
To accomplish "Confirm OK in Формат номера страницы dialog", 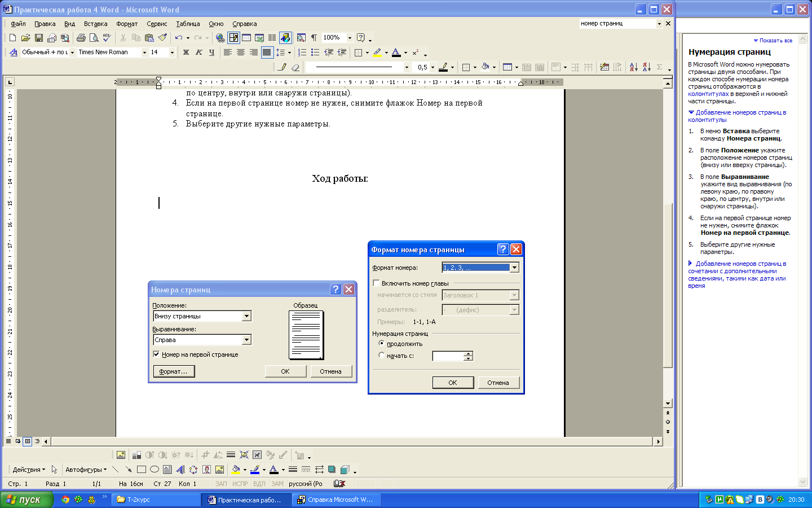I will tap(453, 383).
